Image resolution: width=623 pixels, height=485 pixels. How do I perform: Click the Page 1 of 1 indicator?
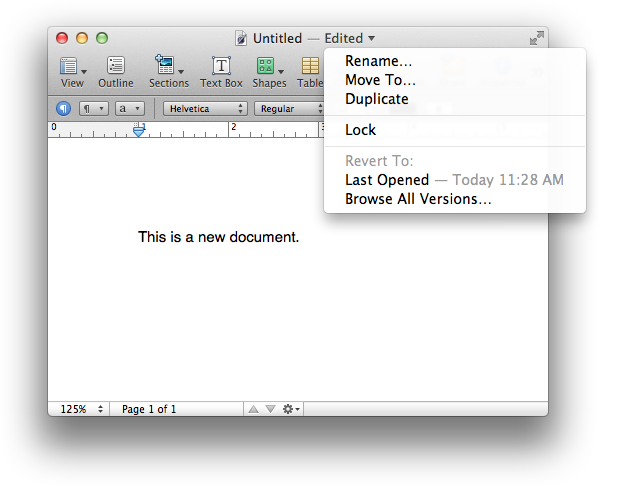click(149, 409)
